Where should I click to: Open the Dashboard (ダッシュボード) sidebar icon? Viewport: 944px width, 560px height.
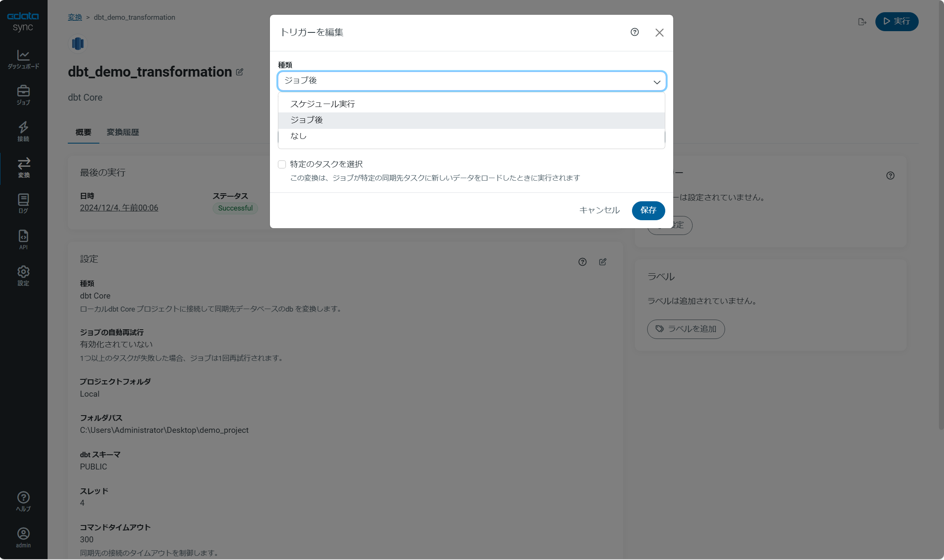pos(23,59)
